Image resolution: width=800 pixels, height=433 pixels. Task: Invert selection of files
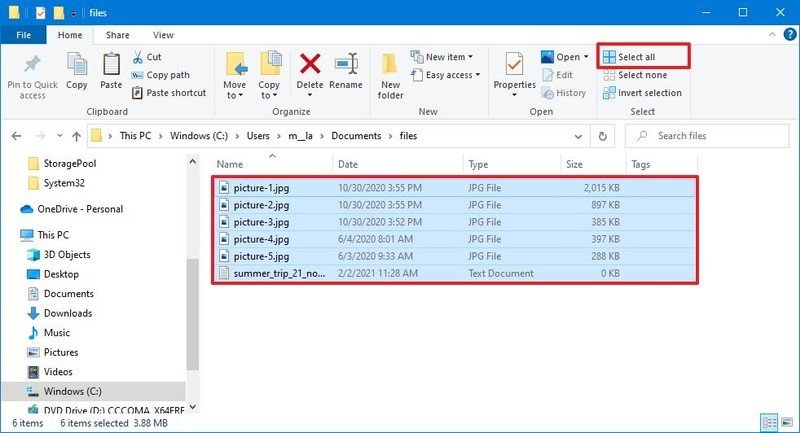click(x=642, y=93)
